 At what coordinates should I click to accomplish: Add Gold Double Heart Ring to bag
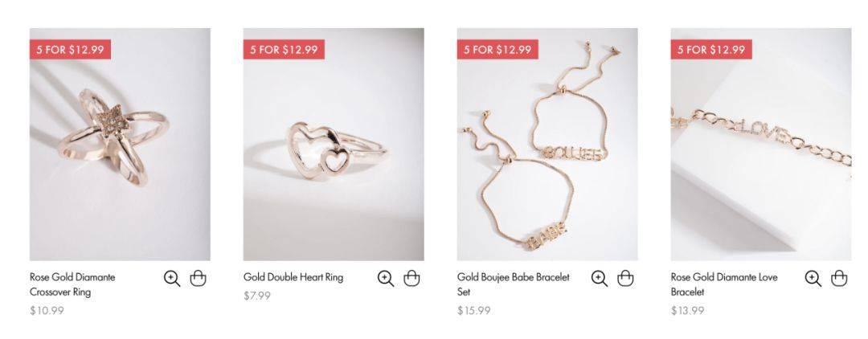click(x=411, y=278)
